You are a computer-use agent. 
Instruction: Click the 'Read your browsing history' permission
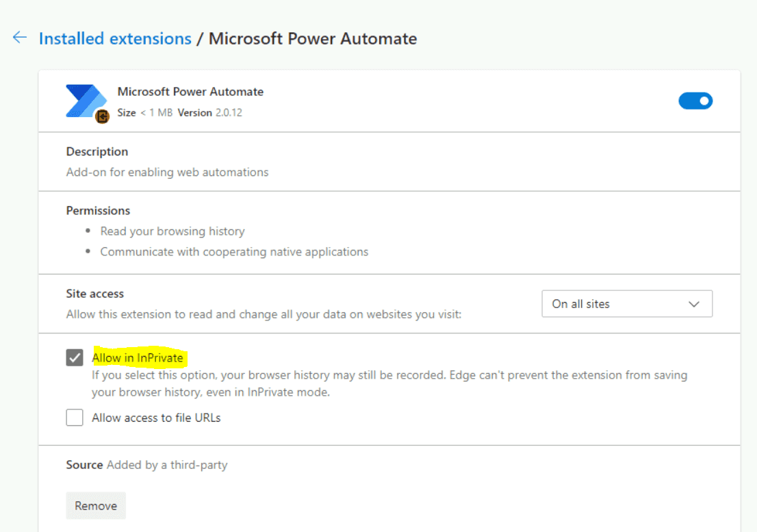point(172,231)
